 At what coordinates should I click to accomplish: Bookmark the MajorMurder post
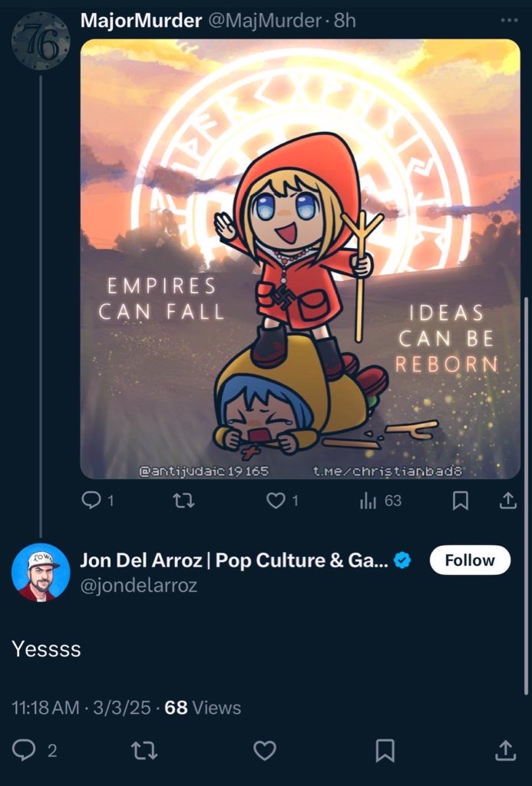coord(460,500)
